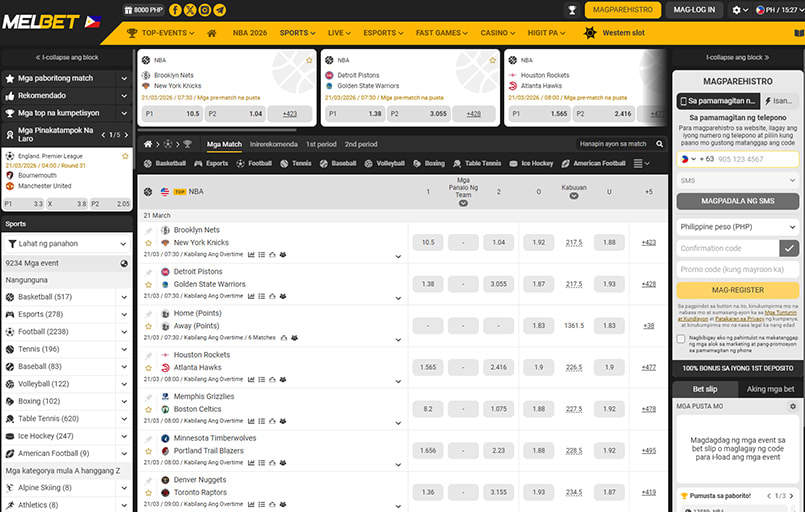Expand the Philippine peso currency dropdown
This screenshot has width=805, height=512.
(737, 227)
